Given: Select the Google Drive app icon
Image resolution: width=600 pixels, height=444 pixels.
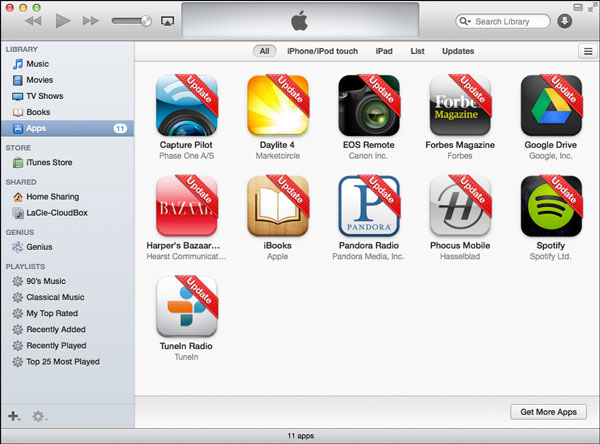Looking at the screenshot, I should [551, 105].
